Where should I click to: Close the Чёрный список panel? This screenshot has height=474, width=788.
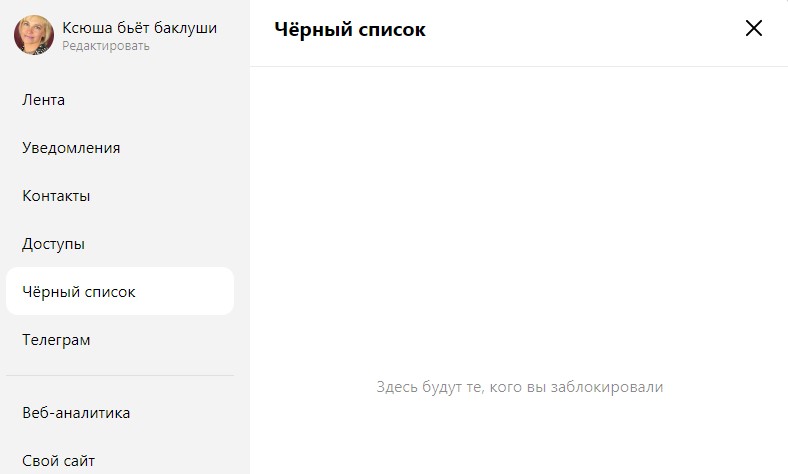tap(754, 28)
